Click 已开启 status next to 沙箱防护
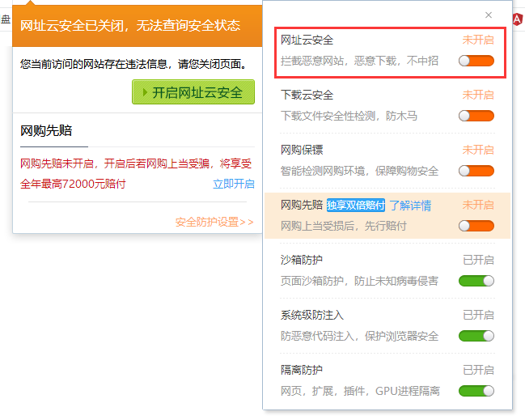This screenshot has width=525, height=420. coord(478,260)
